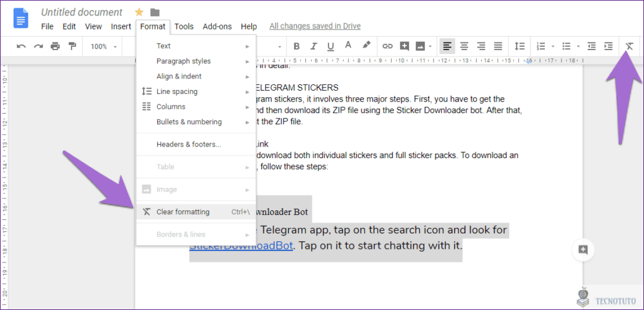Print the document via printer icon
Viewport: 644px width, 310px height.
point(55,46)
